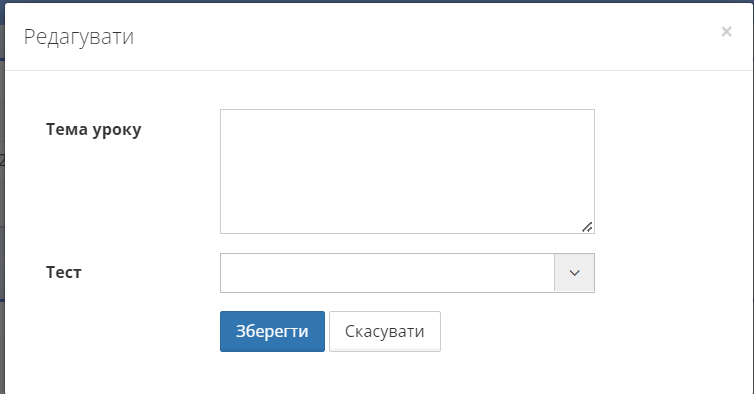Image resolution: width=754 pixels, height=394 pixels.
Task: Click the Тема уроку field label
Action: [94, 129]
